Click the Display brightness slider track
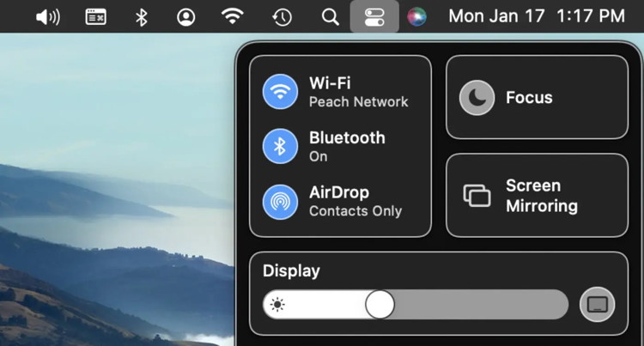Viewport: 644px width, 346px height. click(x=416, y=305)
